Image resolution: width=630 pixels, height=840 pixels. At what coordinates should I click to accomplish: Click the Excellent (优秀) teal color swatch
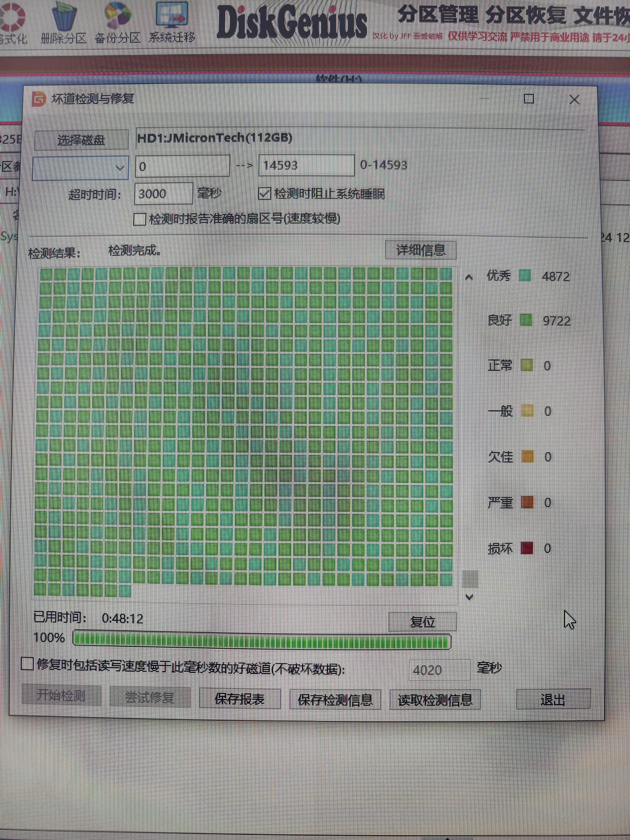pos(525,276)
